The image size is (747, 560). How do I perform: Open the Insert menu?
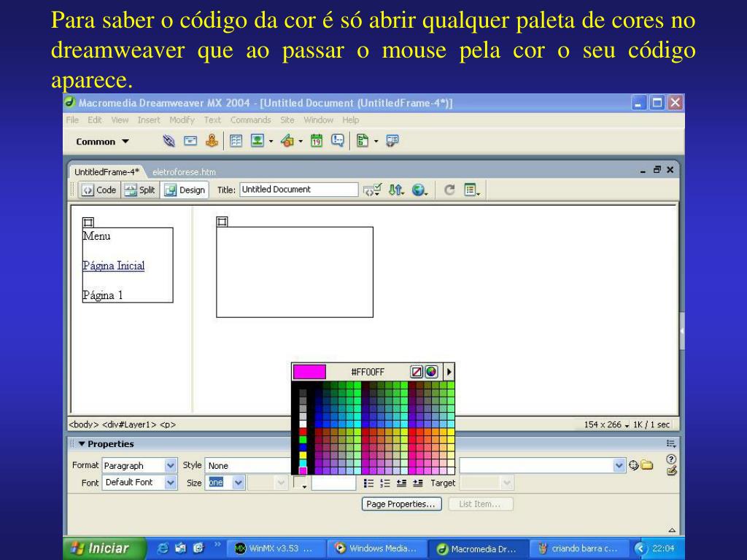pyautogui.click(x=149, y=120)
